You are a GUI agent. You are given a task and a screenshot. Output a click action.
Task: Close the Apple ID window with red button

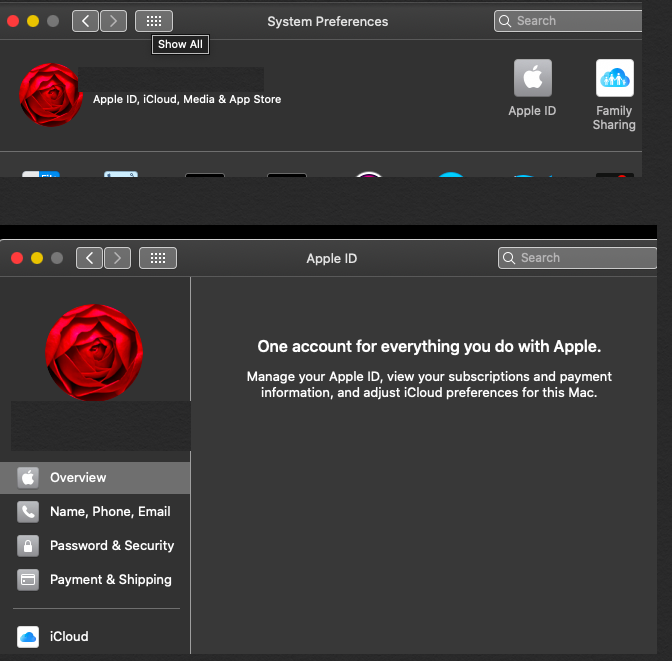pyautogui.click(x=17, y=258)
